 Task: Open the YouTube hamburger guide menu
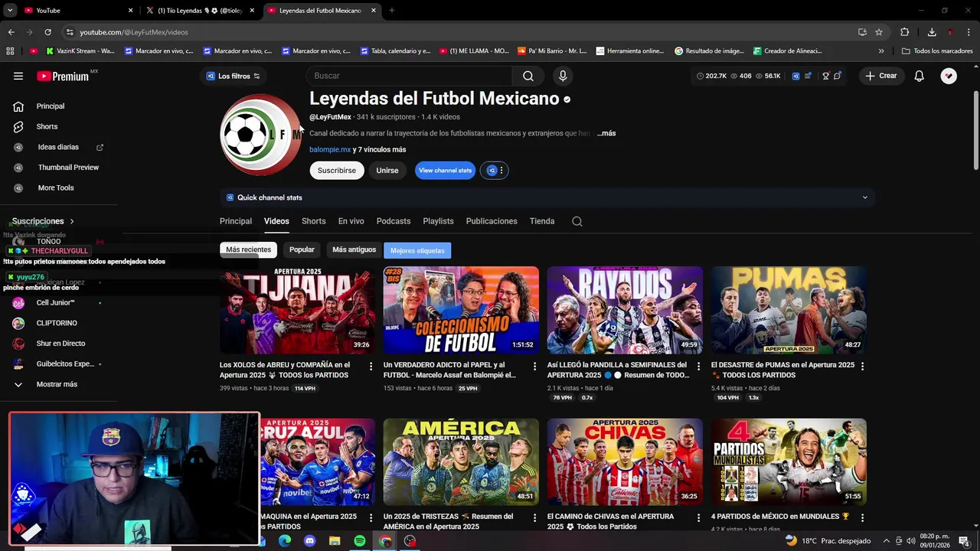click(18, 76)
